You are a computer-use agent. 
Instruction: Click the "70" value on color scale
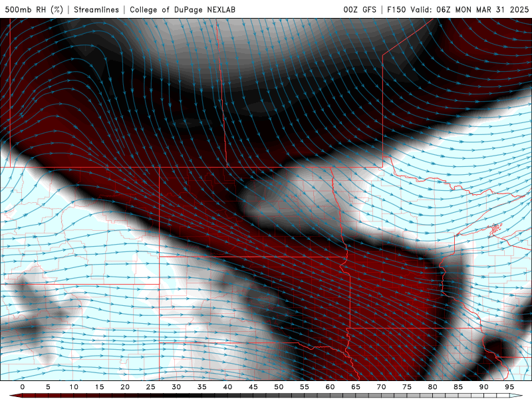point(381,387)
